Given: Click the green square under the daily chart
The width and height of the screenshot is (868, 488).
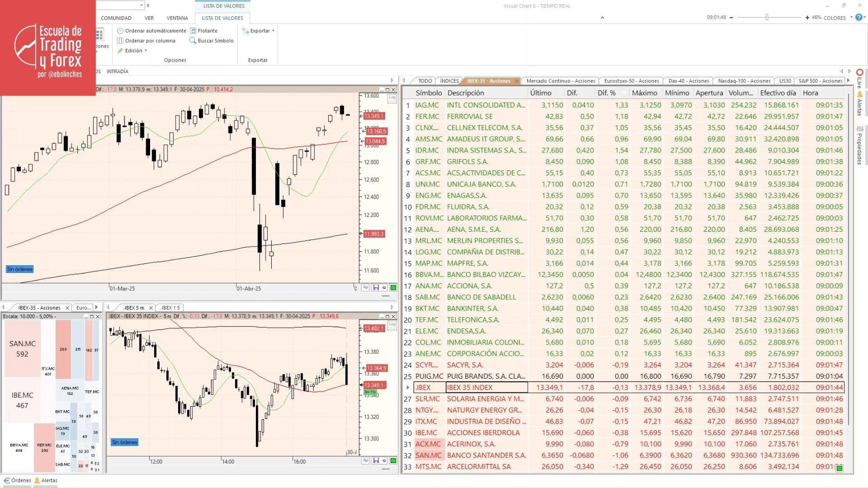Looking at the screenshot, I should point(393,288).
